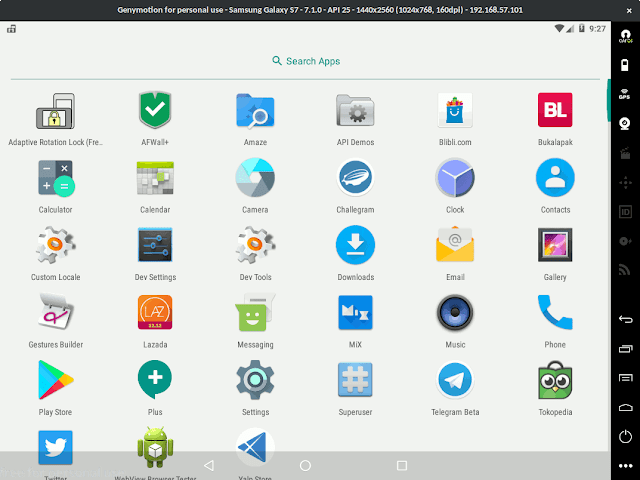640x480 pixels.
Task: Launch the Music app
Action: (x=455, y=312)
